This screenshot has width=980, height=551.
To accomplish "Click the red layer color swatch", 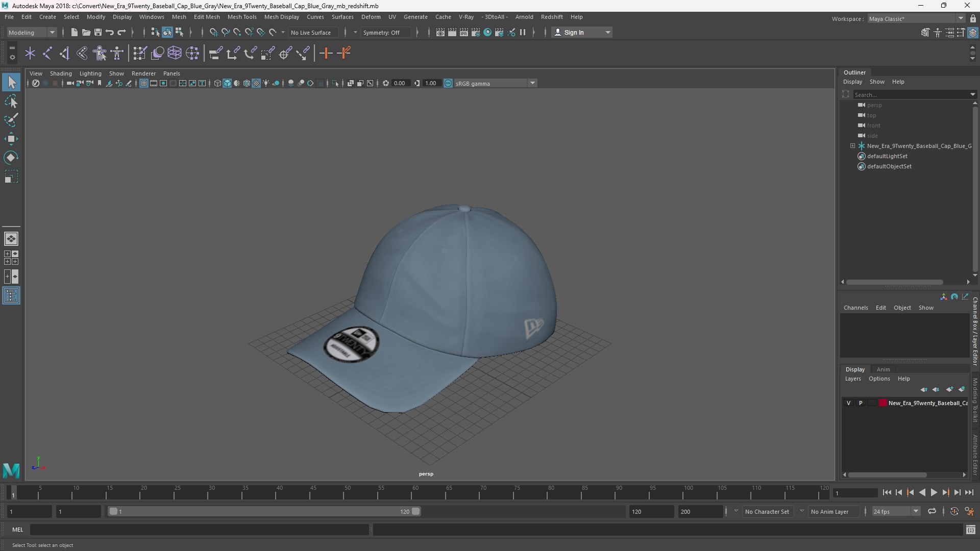I will pyautogui.click(x=883, y=403).
